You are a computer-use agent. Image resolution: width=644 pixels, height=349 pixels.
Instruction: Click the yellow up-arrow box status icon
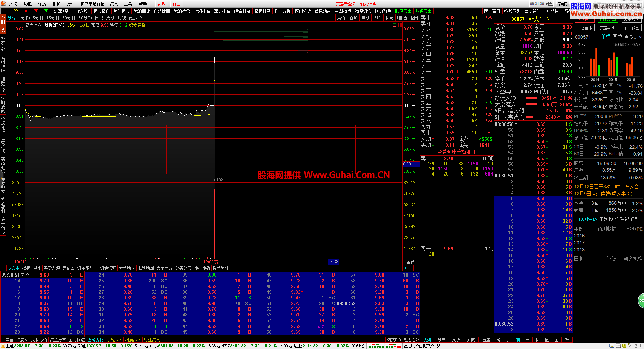pos(624,346)
